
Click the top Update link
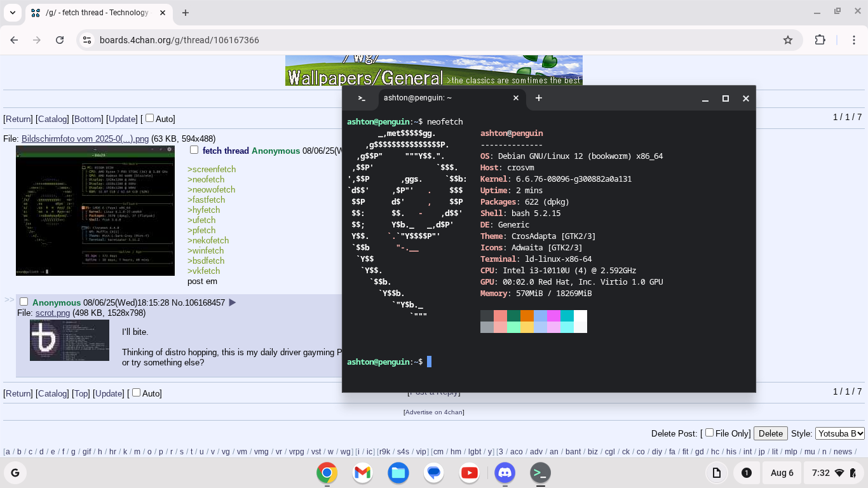(122, 119)
